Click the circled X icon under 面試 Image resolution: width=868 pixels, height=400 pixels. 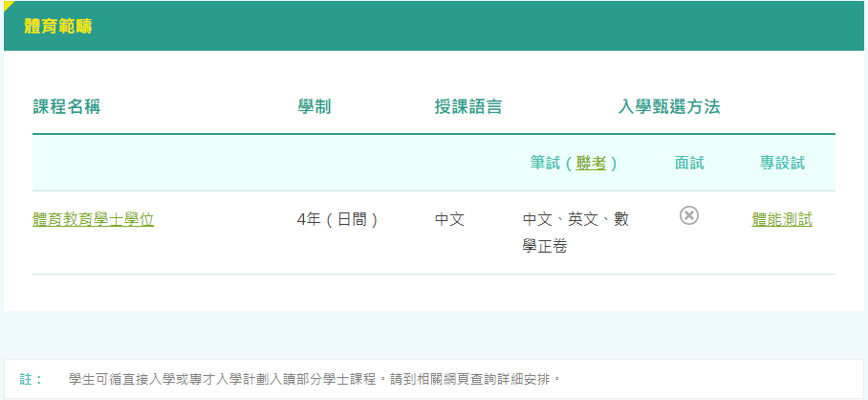pos(689,215)
